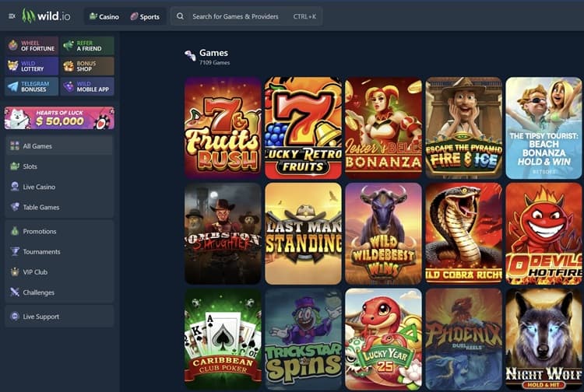Viewport: 584px width, 392px height.
Task: Open the Night Wolf Hold & Hit game
Action: pos(544,339)
